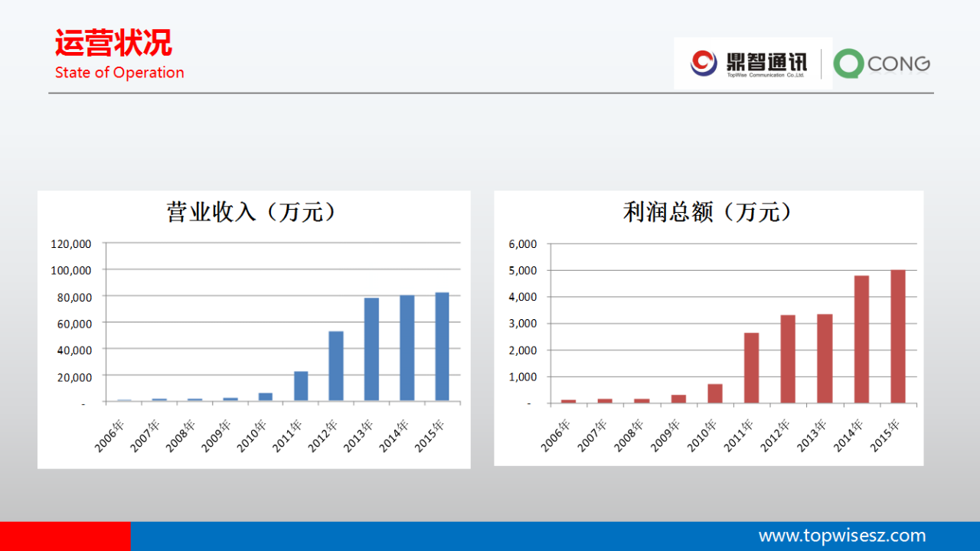Select the State of Operation subtitle
This screenshot has width=980, height=551.
119,73
